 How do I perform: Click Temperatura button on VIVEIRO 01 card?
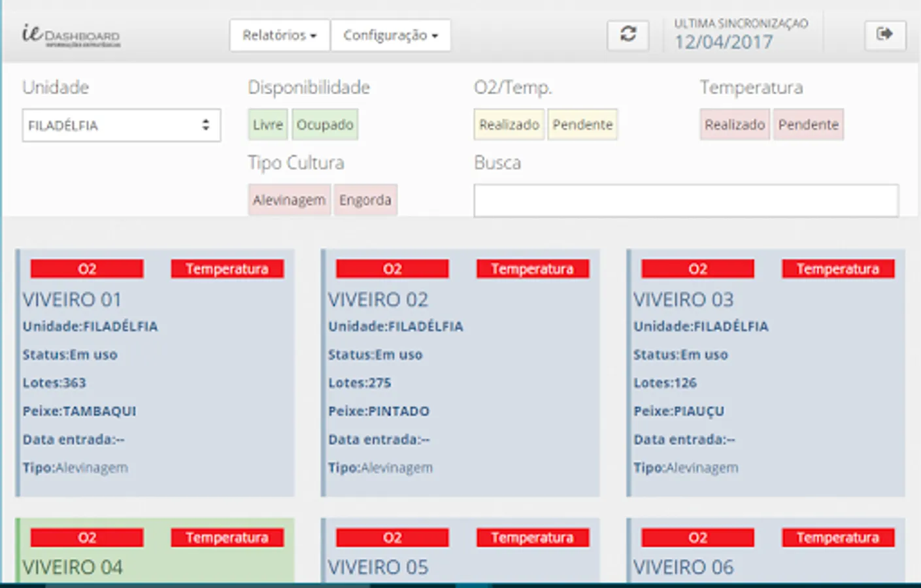pyautogui.click(x=227, y=269)
